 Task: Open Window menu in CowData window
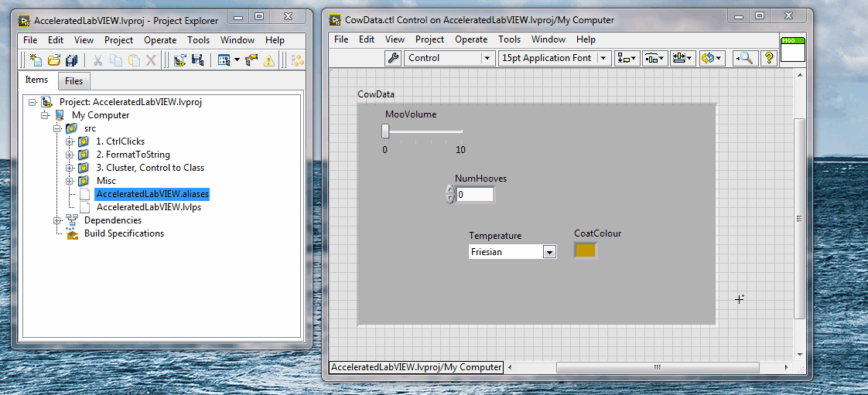point(548,39)
